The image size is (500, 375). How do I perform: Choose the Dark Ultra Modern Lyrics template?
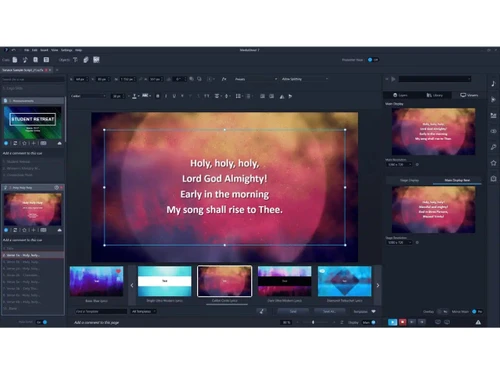point(285,281)
